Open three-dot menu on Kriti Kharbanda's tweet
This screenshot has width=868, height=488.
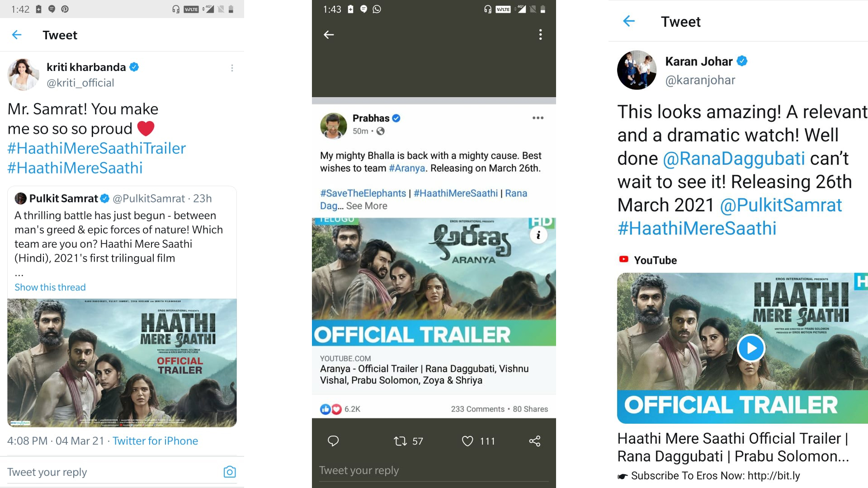tap(232, 68)
